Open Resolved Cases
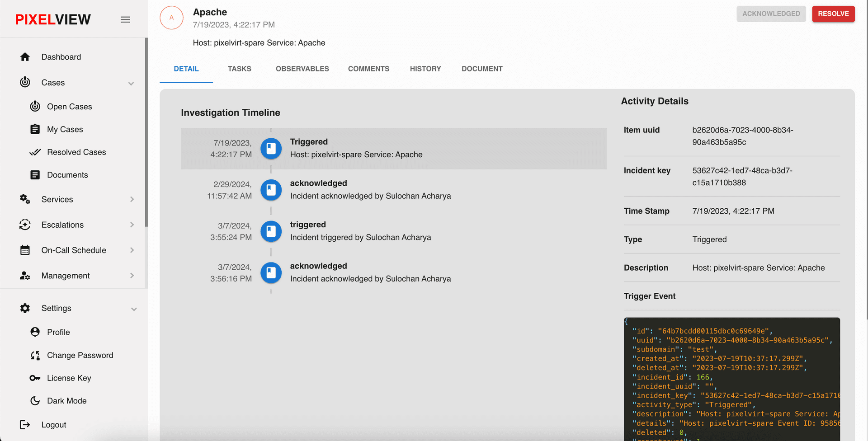Viewport: 868px width, 441px height. point(76,152)
